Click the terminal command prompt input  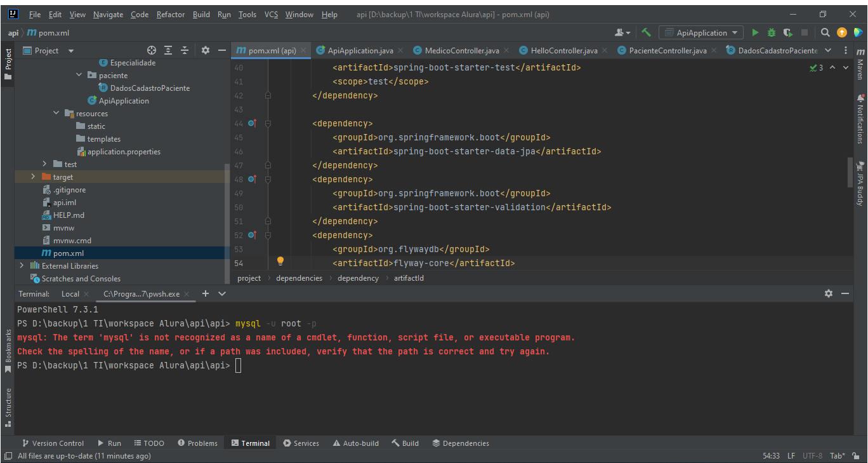click(238, 366)
